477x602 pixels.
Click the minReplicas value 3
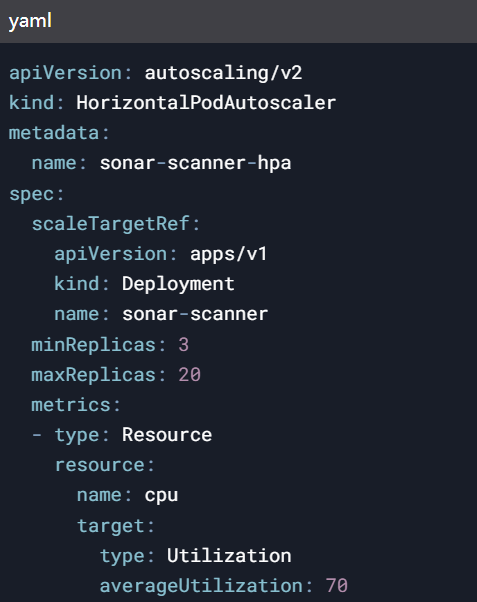[184, 344]
